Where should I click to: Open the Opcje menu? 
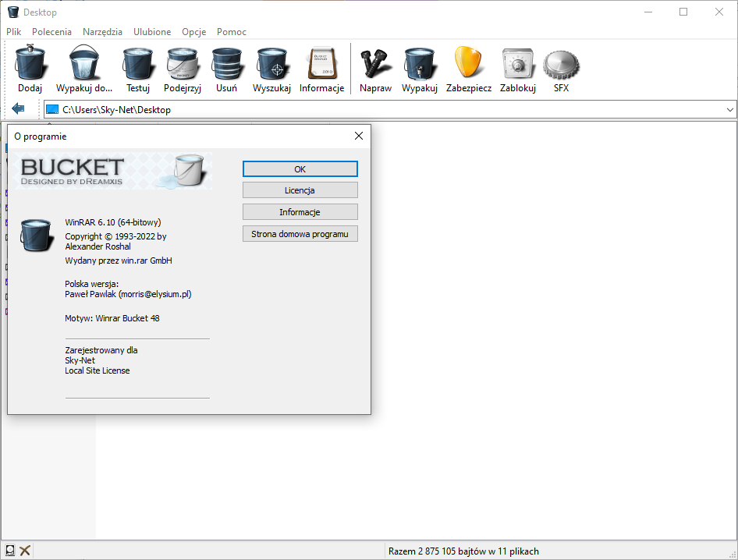[x=194, y=31]
